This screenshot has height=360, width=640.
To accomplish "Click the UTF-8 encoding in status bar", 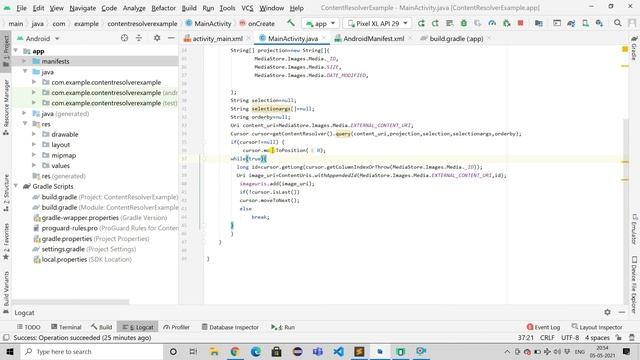I will pos(570,338).
